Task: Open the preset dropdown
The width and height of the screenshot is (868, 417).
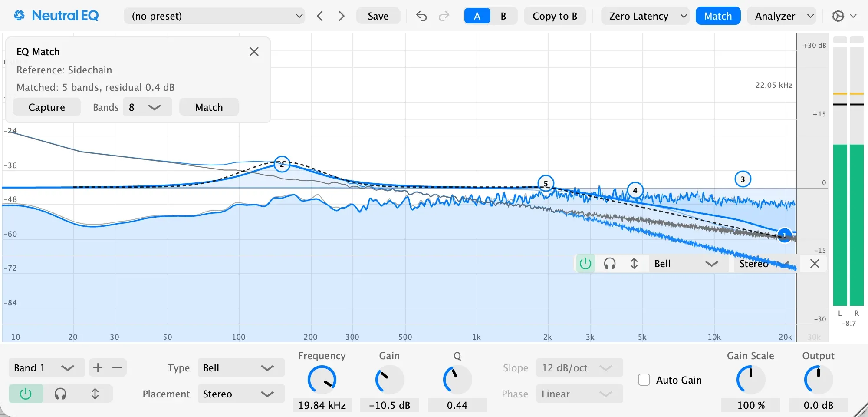Action: (214, 16)
